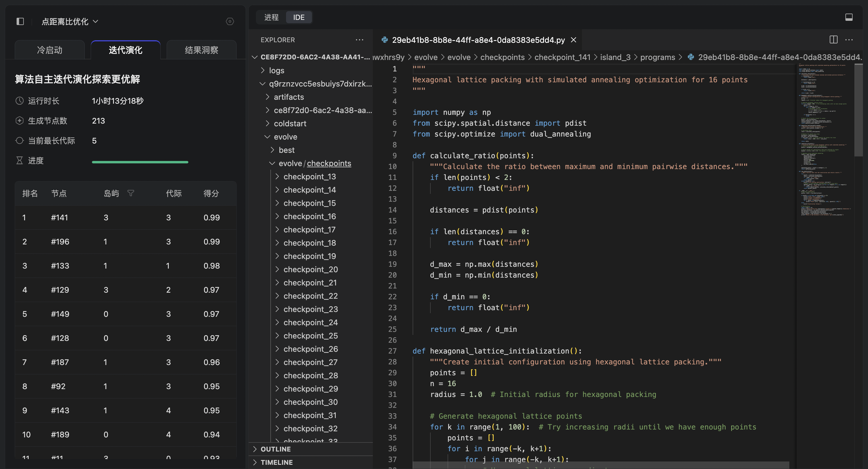
Task: Select the 进程 view toggle
Action: click(271, 17)
